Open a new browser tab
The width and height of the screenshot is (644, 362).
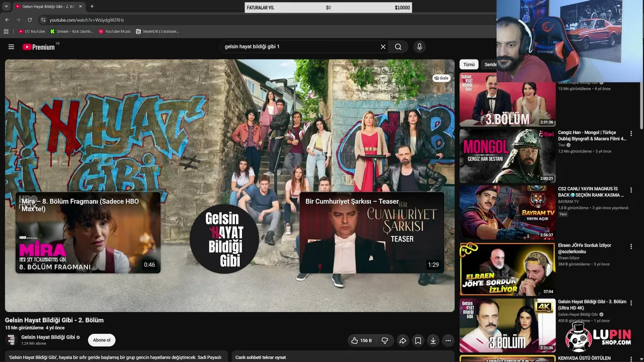[x=92, y=7]
